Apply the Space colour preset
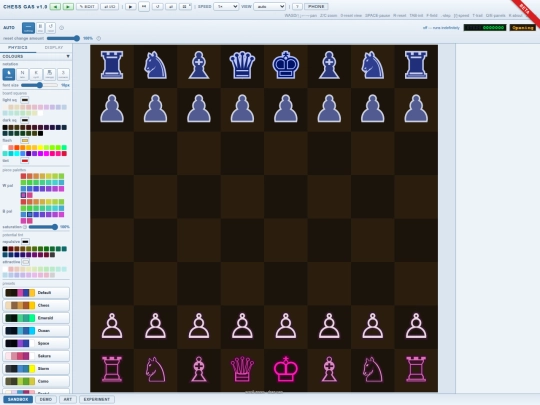This screenshot has height=405, width=540. tap(36, 343)
